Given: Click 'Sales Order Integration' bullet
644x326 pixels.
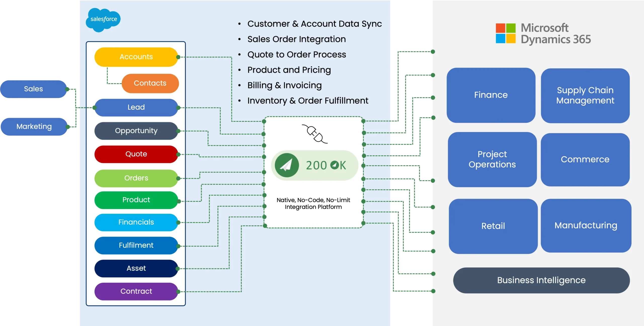Looking at the screenshot, I should tap(297, 39).
